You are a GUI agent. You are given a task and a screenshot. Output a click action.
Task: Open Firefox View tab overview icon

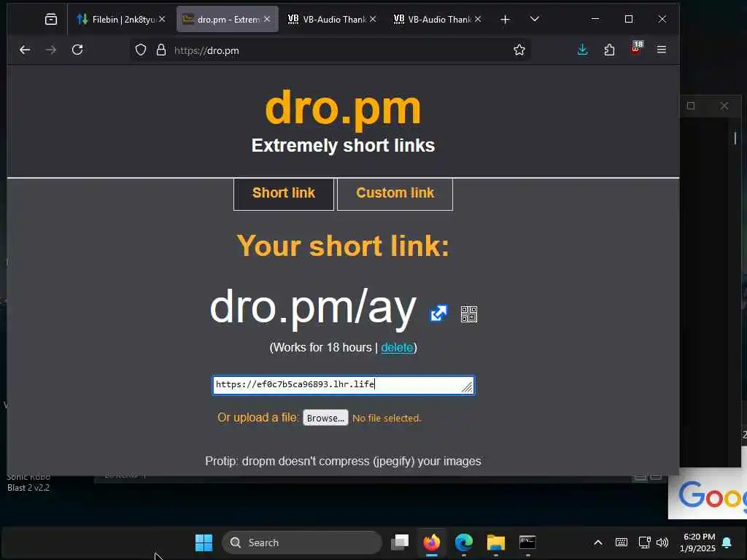click(51, 19)
